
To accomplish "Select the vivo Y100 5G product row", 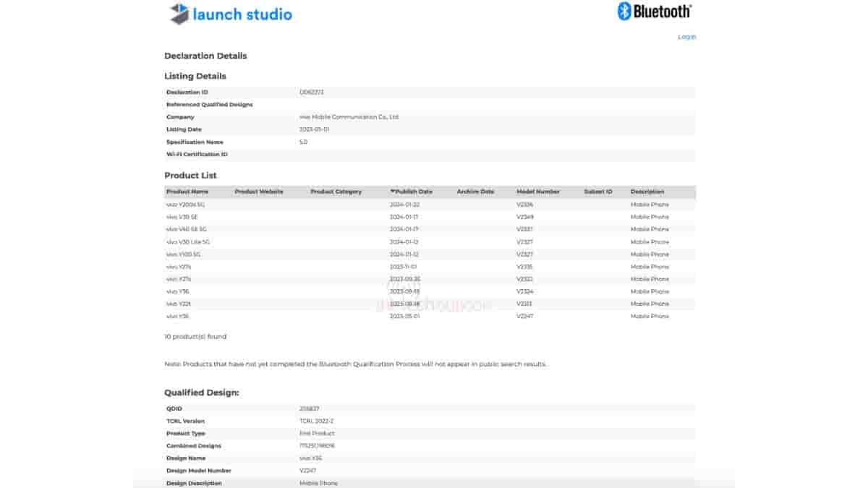I will (x=184, y=254).
